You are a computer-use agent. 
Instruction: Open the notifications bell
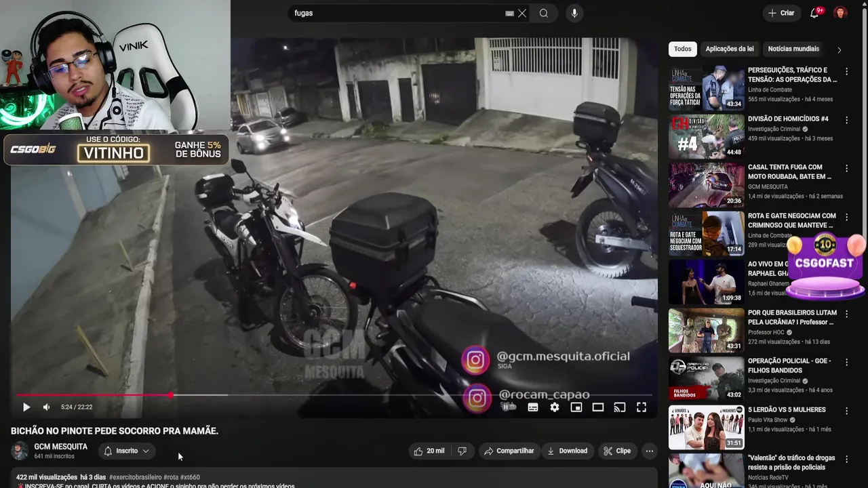point(815,13)
